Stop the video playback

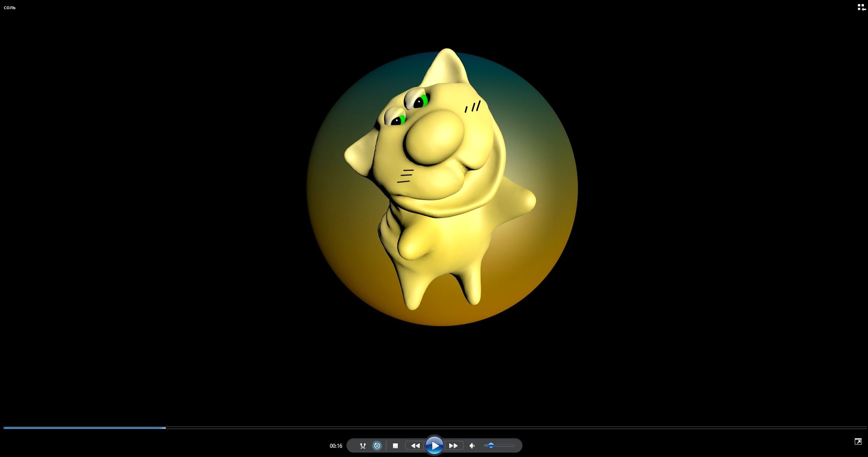click(x=396, y=446)
